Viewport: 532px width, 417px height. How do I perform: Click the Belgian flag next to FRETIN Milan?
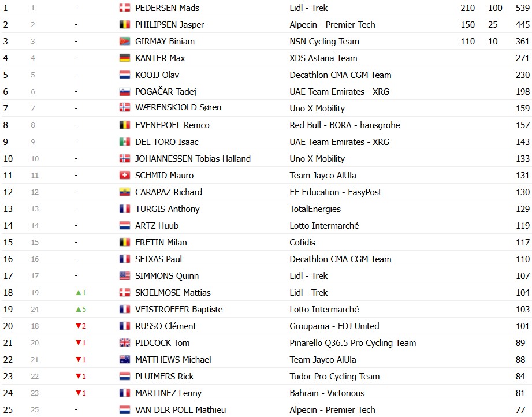[x=125, y=242]
